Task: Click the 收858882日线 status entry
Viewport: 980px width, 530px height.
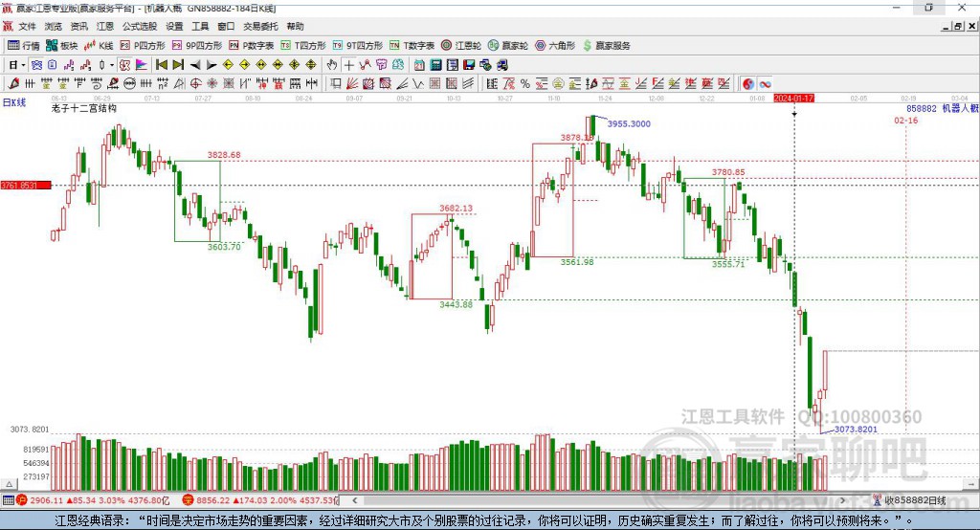Action: point(909,500)
